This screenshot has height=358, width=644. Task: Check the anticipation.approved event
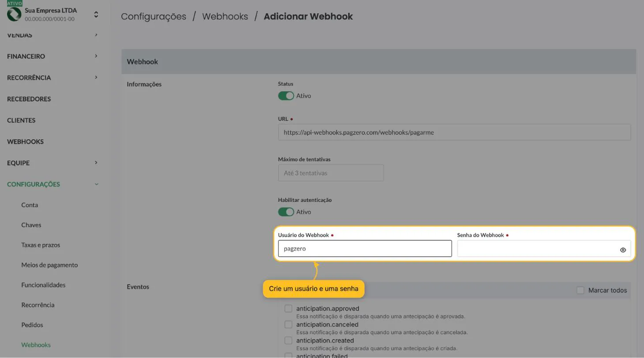coord(288,309)
